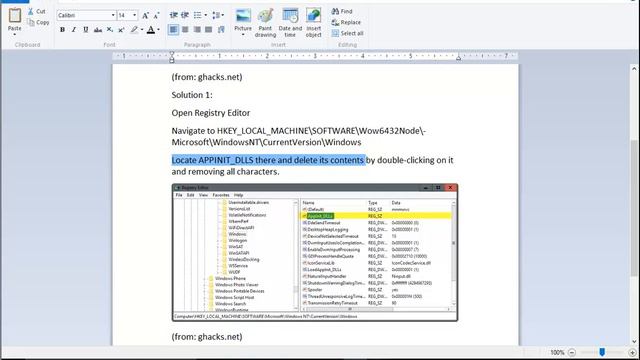Viewport: 640px width, 360px height.
Task: Toggle italic formatting
Action: point(74,29)
